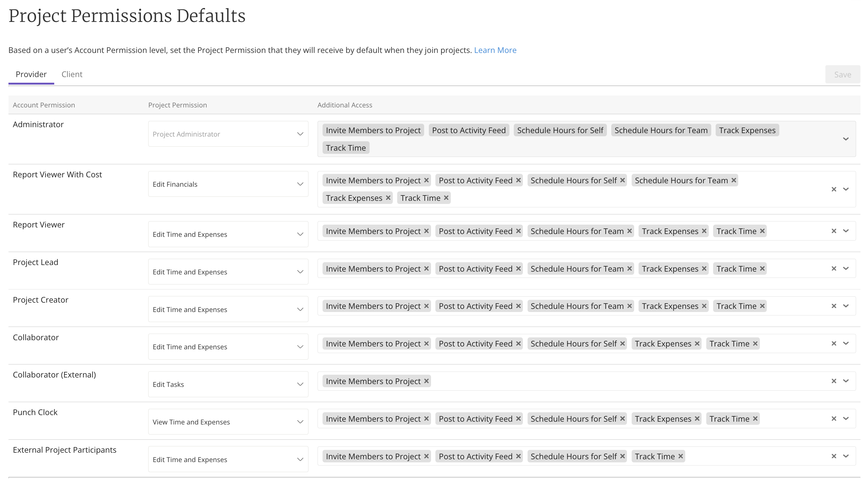Open Edit Tasks dropdown for Collaborator (External)
Screen dimensions: 868x484
point(228,384)
